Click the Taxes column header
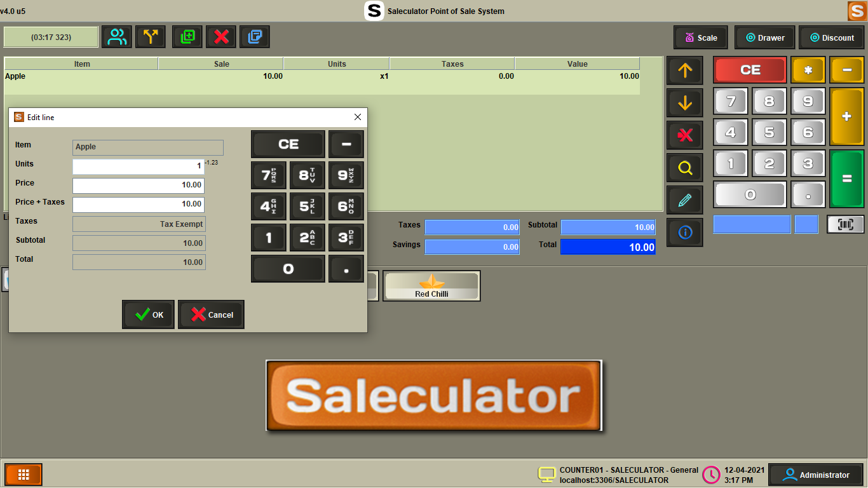The width and height of the screenshot is (868, 488). [452, 64]
